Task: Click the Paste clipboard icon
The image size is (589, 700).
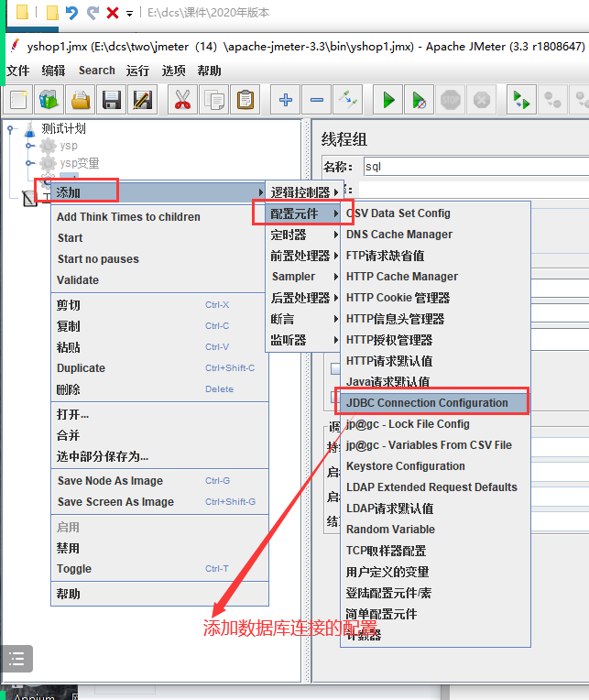Action: (x=245, y=100)
